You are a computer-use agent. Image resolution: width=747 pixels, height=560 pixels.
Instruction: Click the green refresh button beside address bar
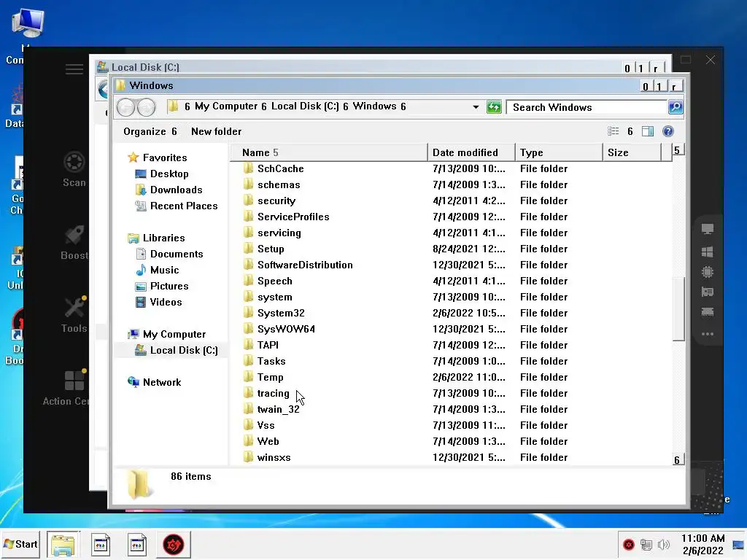(x=494, y=107)
